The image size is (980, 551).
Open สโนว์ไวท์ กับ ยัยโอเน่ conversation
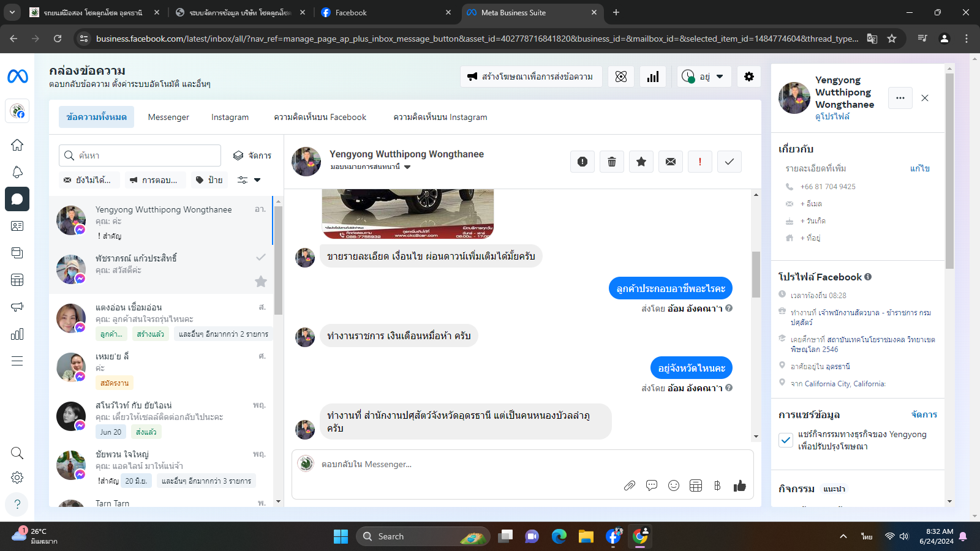[161, 416]
